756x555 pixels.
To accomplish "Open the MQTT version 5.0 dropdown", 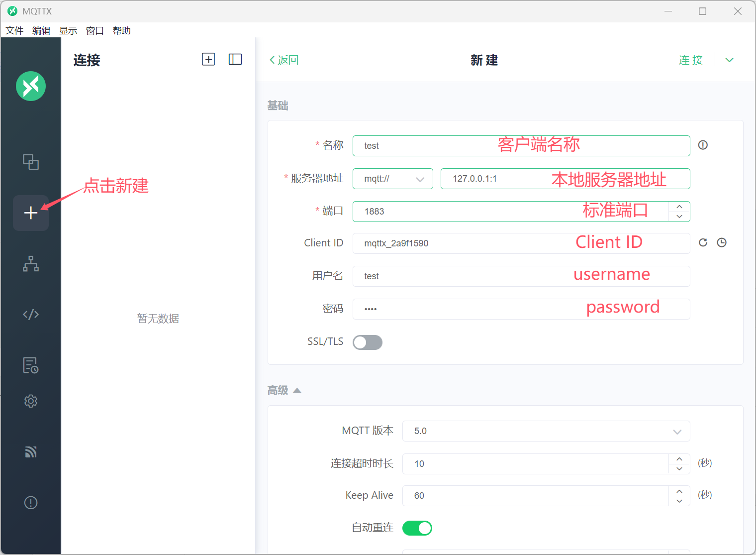I will point(546,431).
